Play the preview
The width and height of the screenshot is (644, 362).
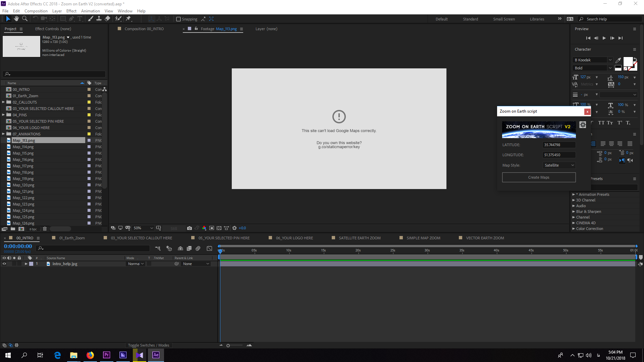pos(604,38)
